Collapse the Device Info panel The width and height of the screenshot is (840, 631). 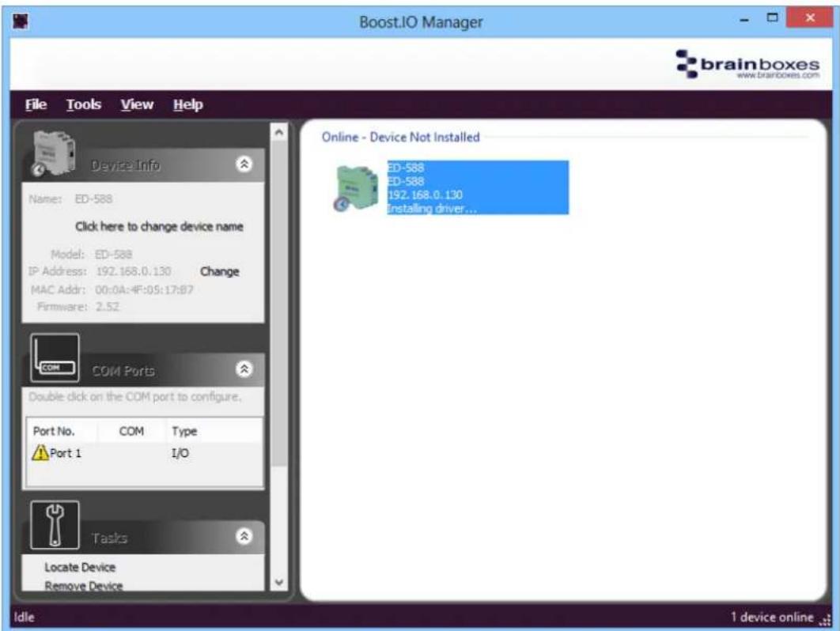click(244, 164)
